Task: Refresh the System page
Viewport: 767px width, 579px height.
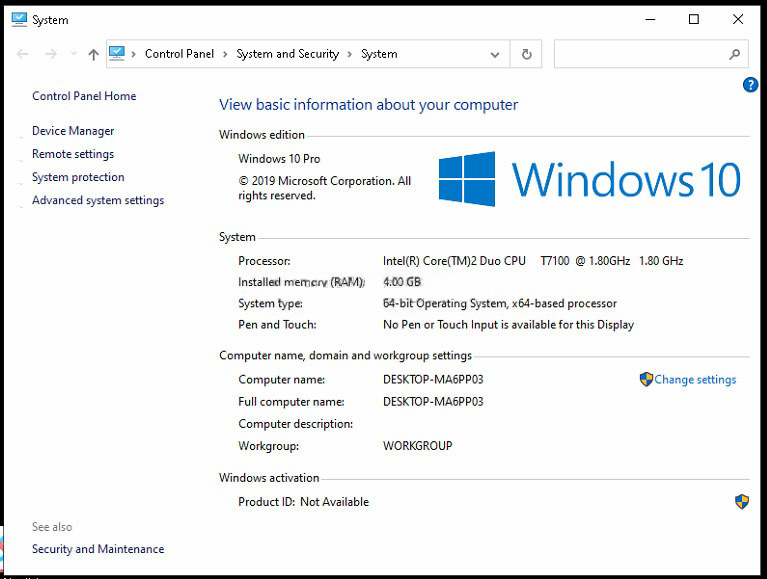Action: pyautogui.click(x=526, y=54)
